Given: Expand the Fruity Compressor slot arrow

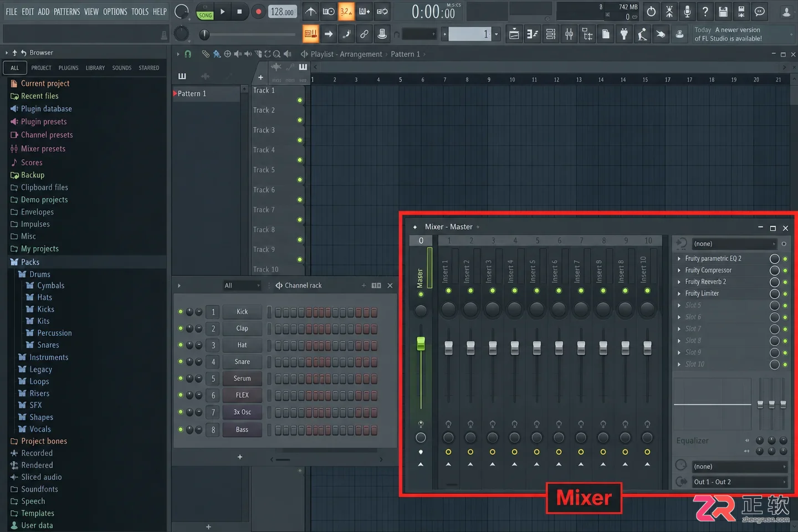Looking at the screenshot, I should (679, 270).
